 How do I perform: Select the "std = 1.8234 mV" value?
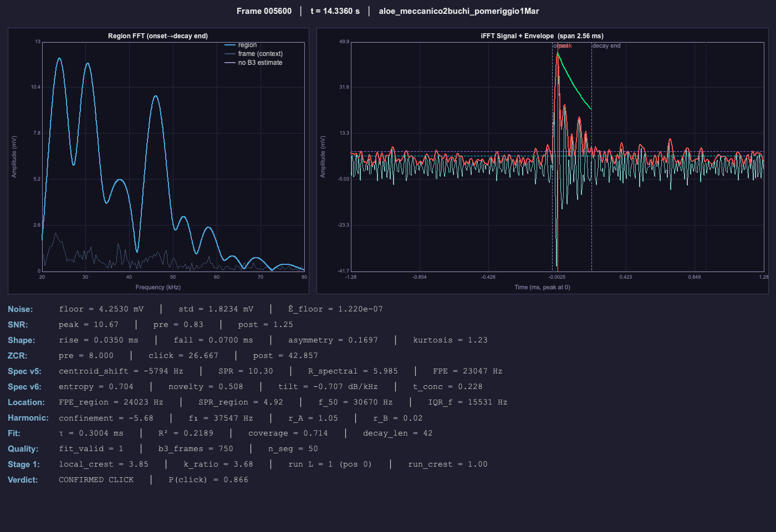(x=216, y=309)
